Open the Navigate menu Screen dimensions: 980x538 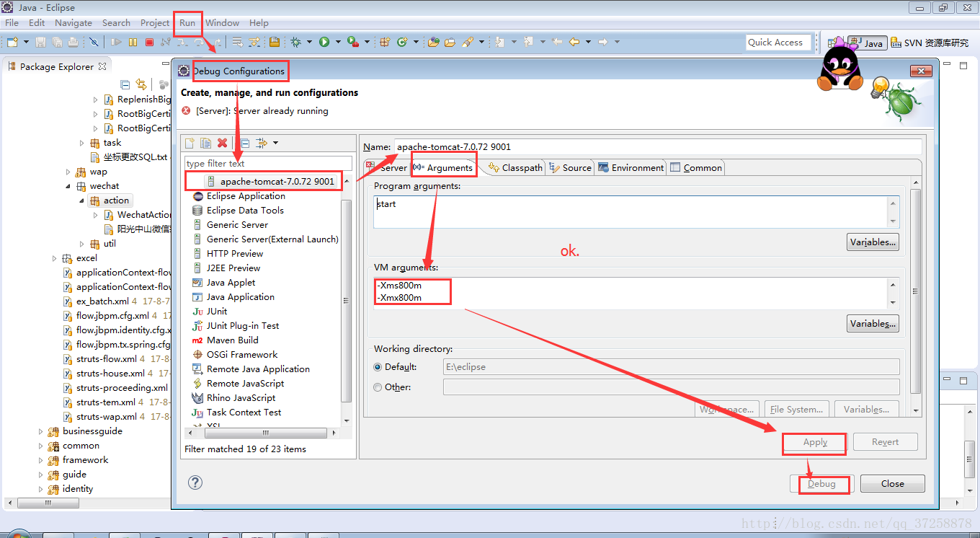(73, 23)
